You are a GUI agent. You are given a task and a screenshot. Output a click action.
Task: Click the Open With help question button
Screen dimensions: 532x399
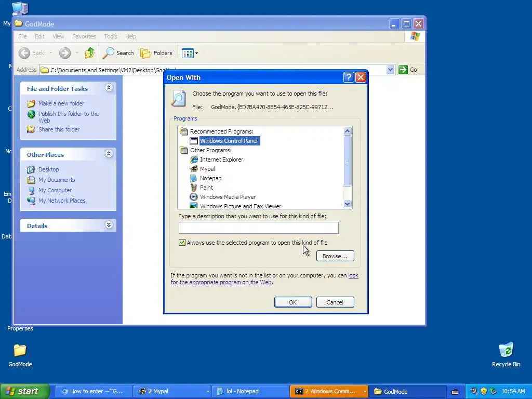click(x=349, y=77)
